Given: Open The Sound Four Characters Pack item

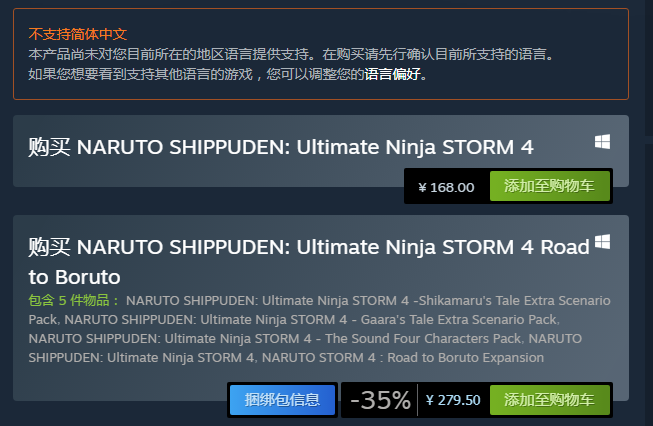Looking at the screenshot, I should [275, 339].
